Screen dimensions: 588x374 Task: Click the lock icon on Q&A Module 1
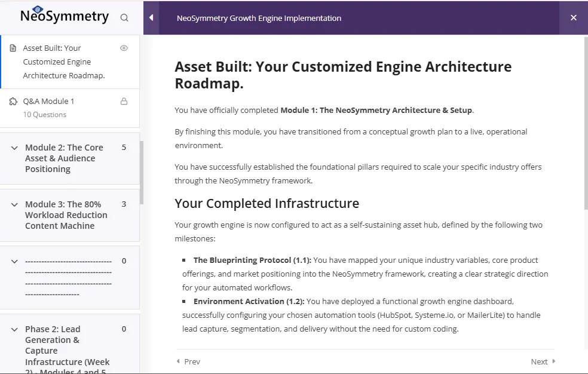(x=124, y=101)
